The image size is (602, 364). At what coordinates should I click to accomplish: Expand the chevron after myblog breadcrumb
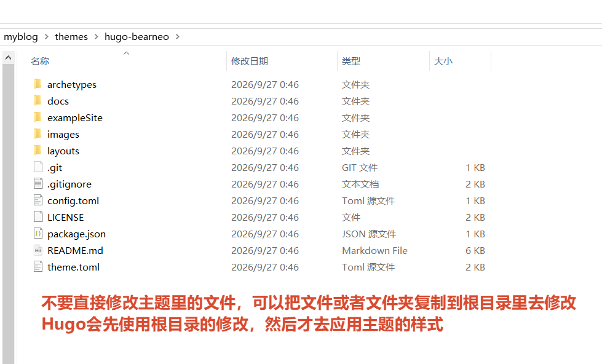[x=47, y=36]
